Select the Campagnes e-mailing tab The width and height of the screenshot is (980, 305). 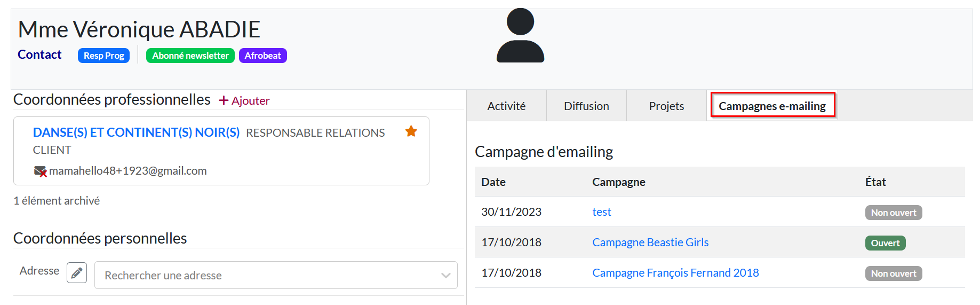click(x=772, y=106)
